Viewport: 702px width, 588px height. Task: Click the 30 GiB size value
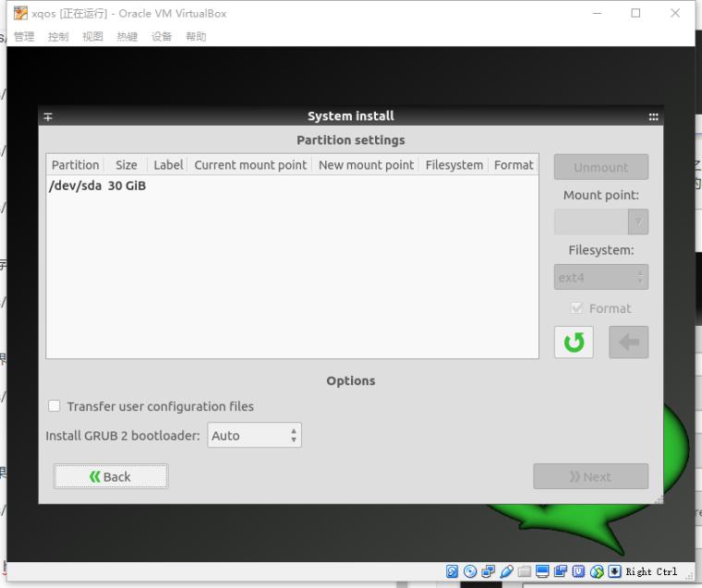[127, 186]
